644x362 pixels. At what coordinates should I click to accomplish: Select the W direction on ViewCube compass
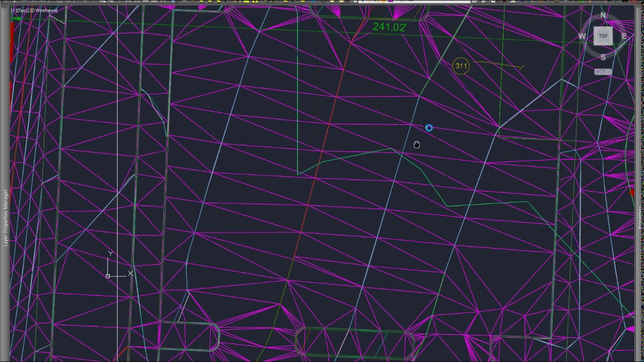tap(582, 36)
